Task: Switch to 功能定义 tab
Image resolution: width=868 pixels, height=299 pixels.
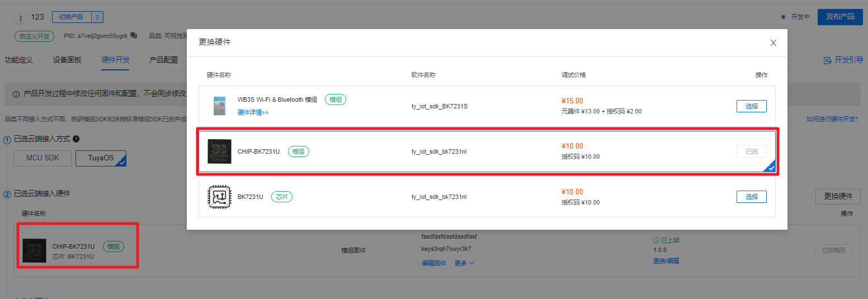Action: [19, 60]
